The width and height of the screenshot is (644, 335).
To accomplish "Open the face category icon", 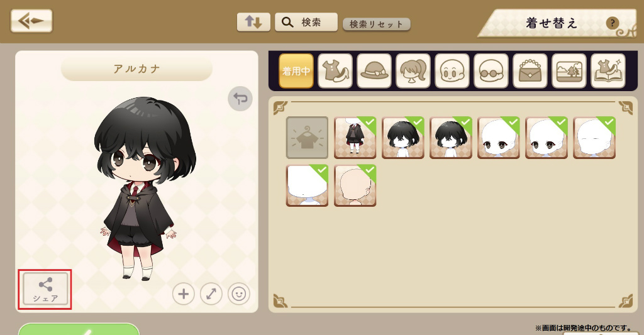I will pos(452,71).
